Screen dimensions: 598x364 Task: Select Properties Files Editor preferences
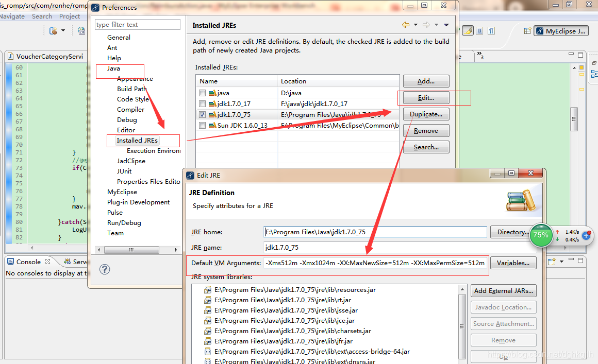pyautogui.click(x=148, y=181)
